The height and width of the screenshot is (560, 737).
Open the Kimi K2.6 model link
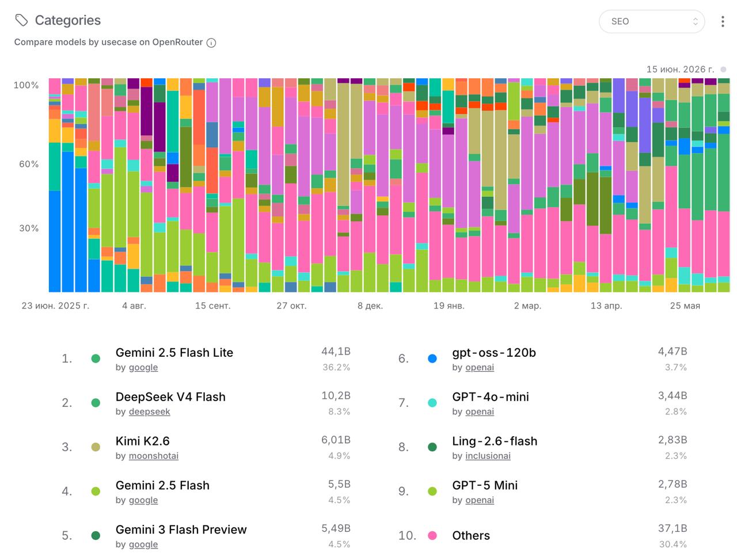coord(143,441)
